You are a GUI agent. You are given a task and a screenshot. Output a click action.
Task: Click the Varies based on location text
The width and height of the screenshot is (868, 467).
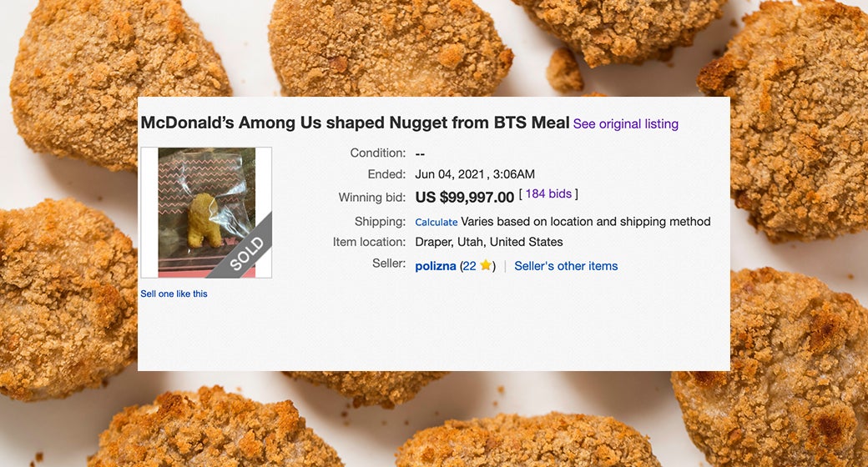(586, 222)
